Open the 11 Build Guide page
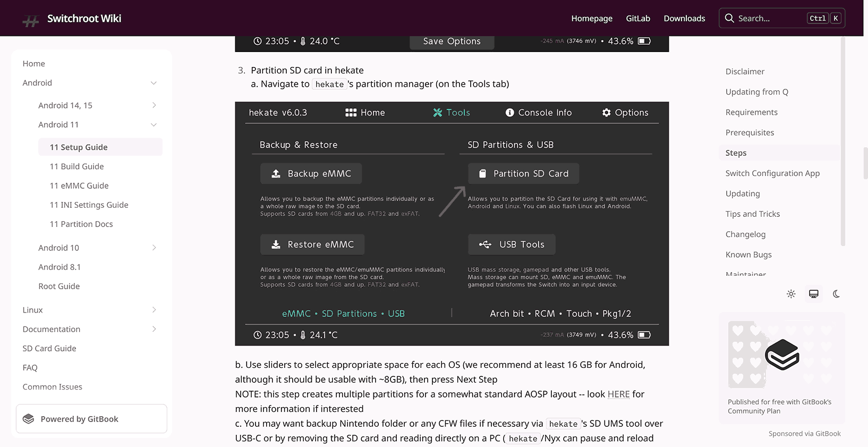The width and height of the screenshot is (868, 447). tap(77, 166)
